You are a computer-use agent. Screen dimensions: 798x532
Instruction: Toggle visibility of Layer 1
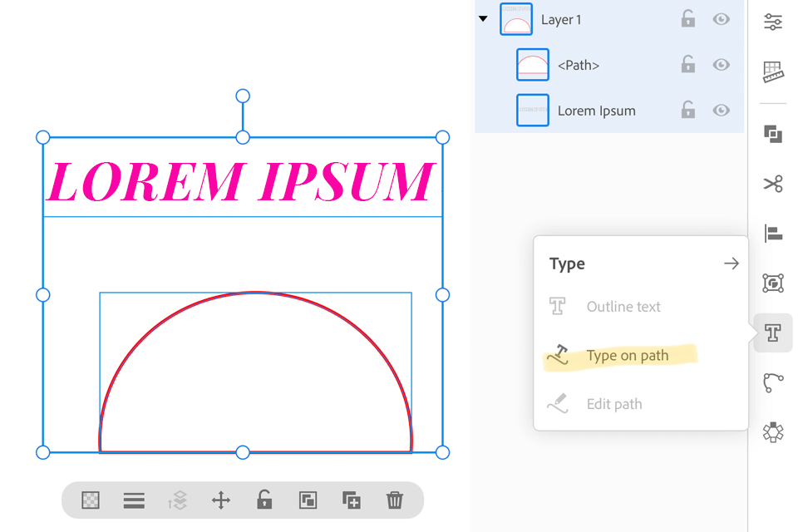tap(722, 19)
